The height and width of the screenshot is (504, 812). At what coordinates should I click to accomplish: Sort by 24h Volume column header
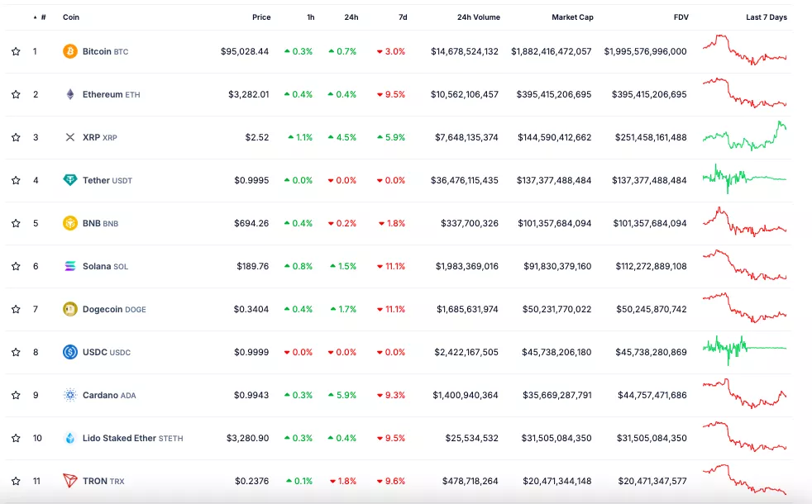tap(478, 17)
